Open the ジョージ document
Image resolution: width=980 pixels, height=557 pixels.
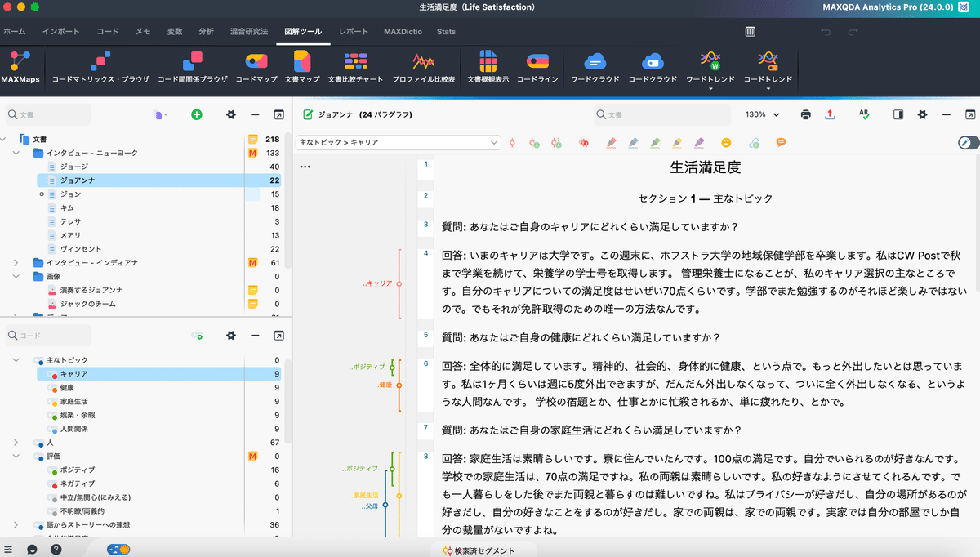tap(74, 167)
